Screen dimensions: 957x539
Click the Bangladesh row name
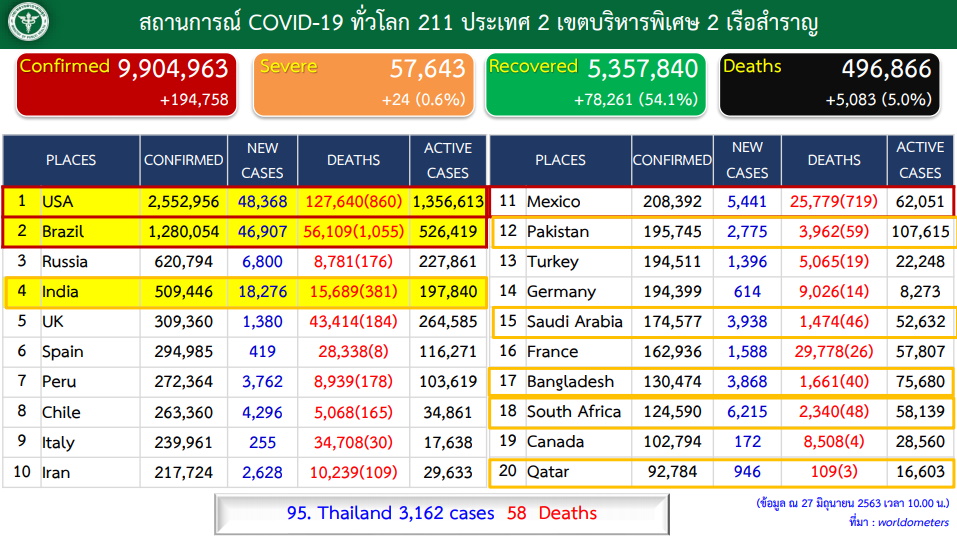click(571, 382)
